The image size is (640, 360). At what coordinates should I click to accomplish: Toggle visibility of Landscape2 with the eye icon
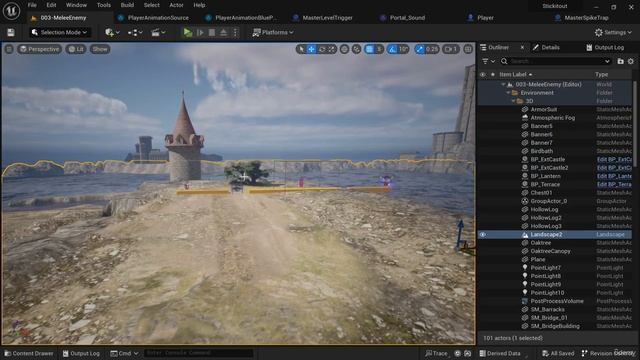coord(482,235)
